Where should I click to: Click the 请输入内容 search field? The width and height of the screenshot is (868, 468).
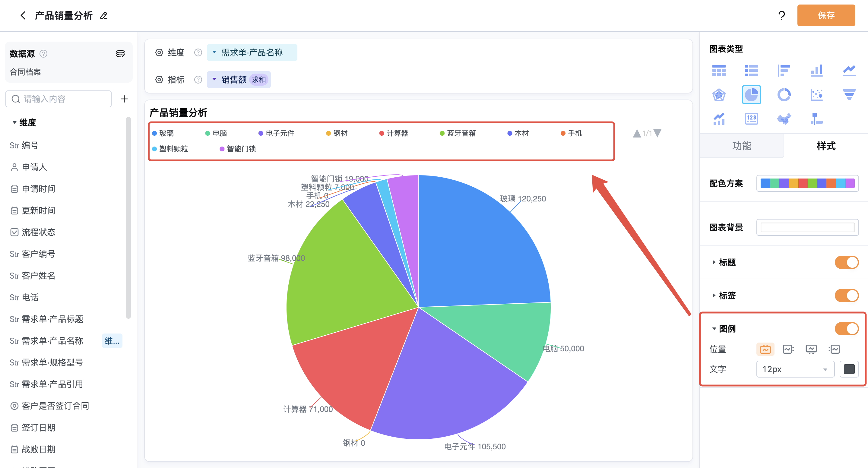tap(59, 99)
